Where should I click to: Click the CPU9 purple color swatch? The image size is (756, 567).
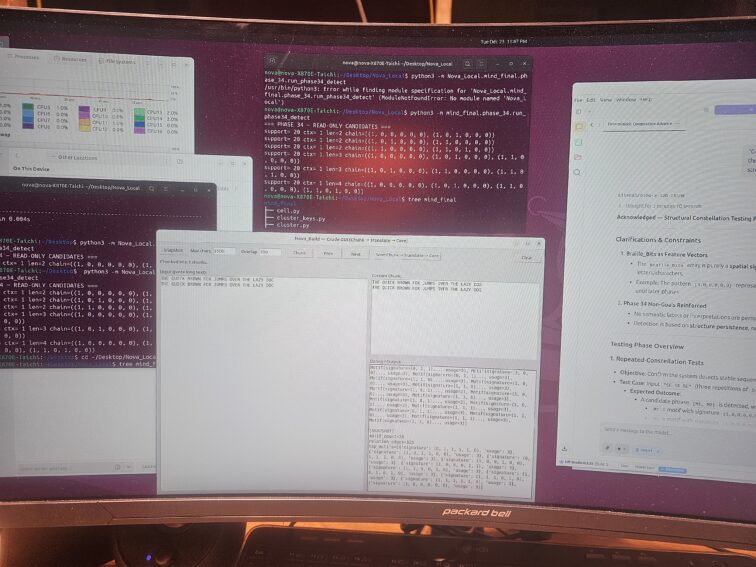(x=84, y=110)
